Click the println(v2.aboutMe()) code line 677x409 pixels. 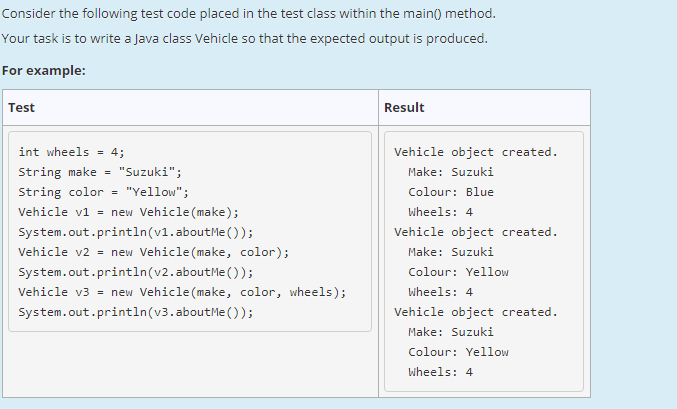tap(135, 272)
